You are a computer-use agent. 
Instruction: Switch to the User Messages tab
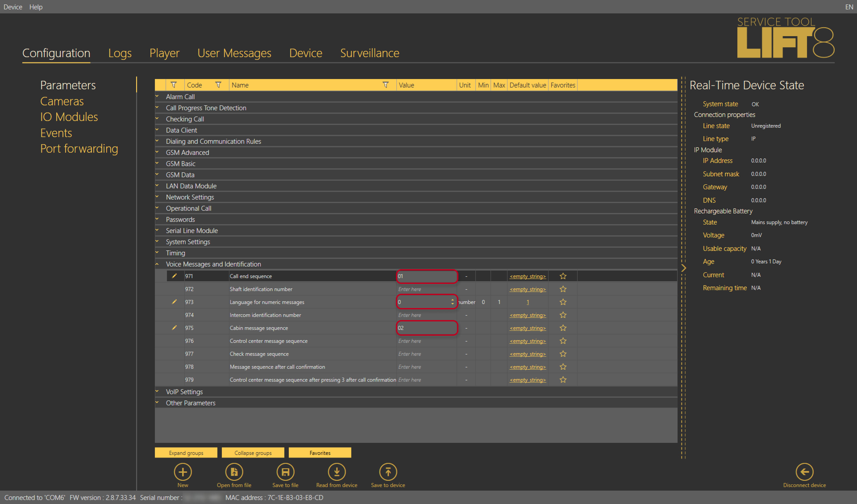(234, 53)
